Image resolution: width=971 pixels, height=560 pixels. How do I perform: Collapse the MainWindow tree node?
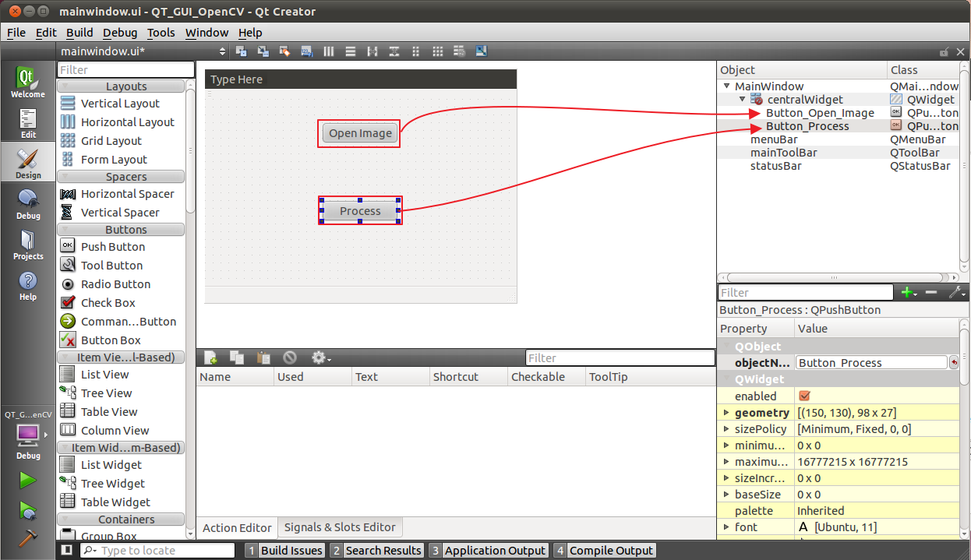[x=726, y=86]
